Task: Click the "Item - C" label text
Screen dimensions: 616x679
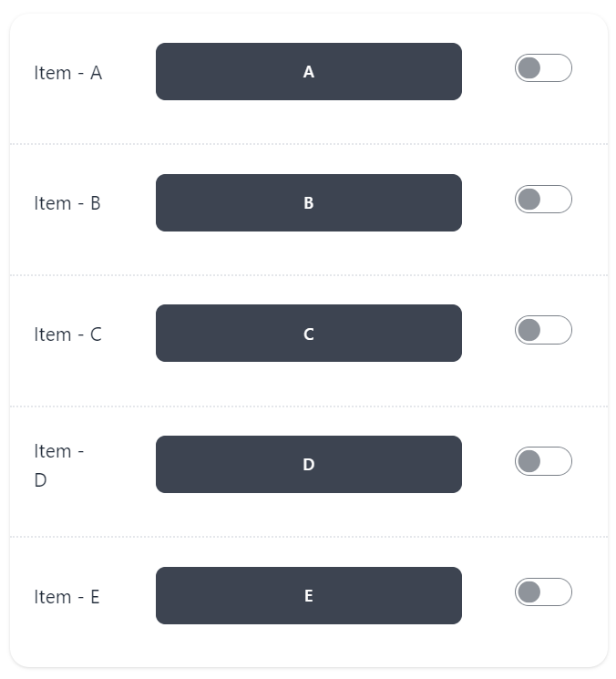Action: [x=68, y=334]
